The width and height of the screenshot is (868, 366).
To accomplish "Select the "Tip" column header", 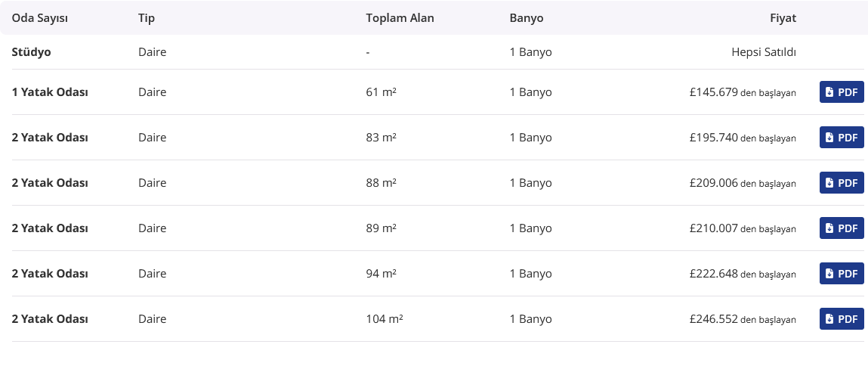I will click(147, 18).
